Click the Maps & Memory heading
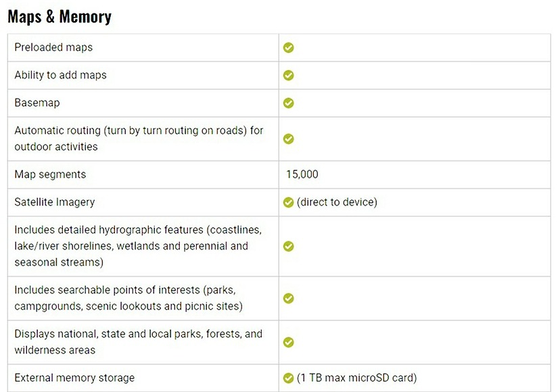The height and width of the screenshot is (392, 560). pos(60,16)
